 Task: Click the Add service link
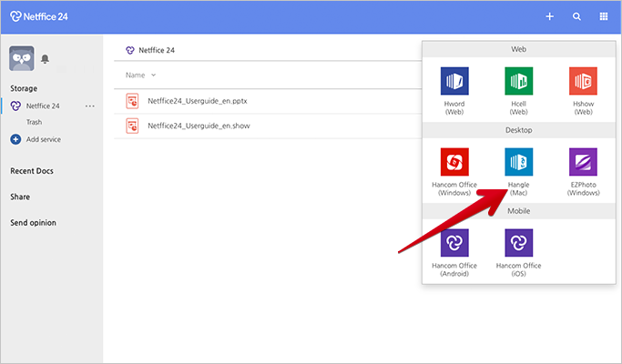(x=44, y=139)
